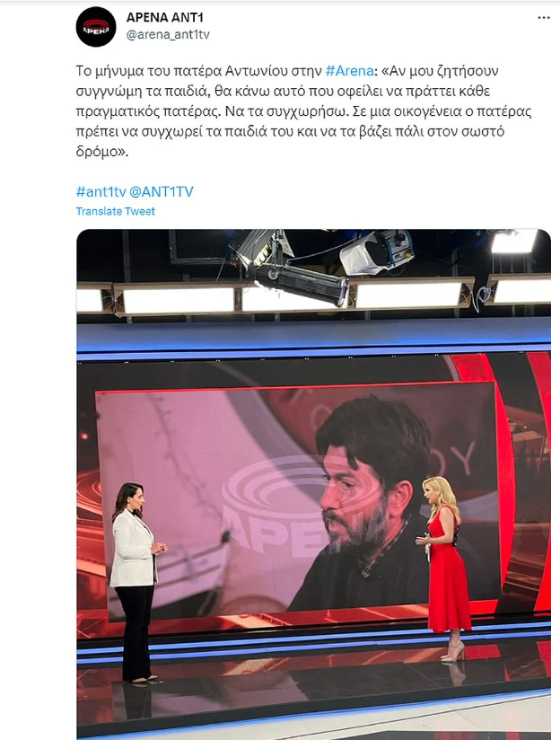
Task: Click the @arena_ant1tv handle
Action: pos(168,34)
